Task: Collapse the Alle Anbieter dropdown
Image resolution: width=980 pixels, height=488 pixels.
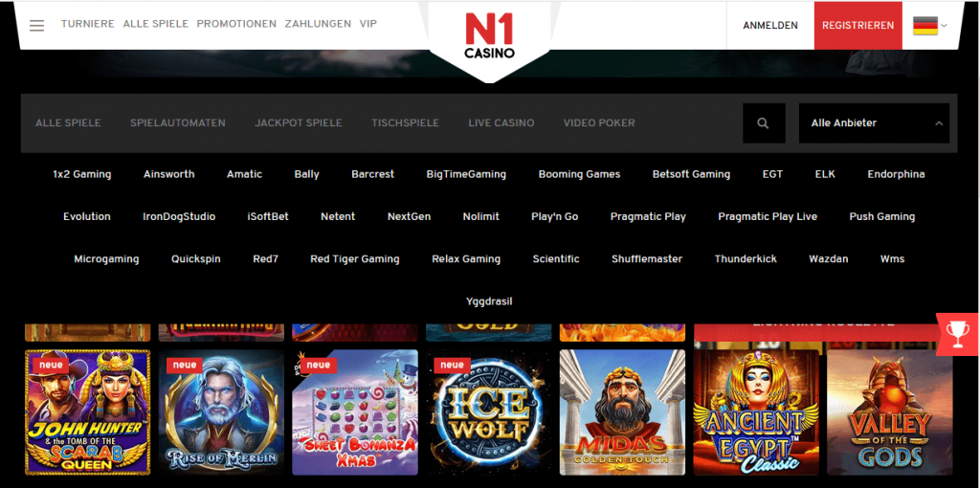Action: [x=874, y=123]
